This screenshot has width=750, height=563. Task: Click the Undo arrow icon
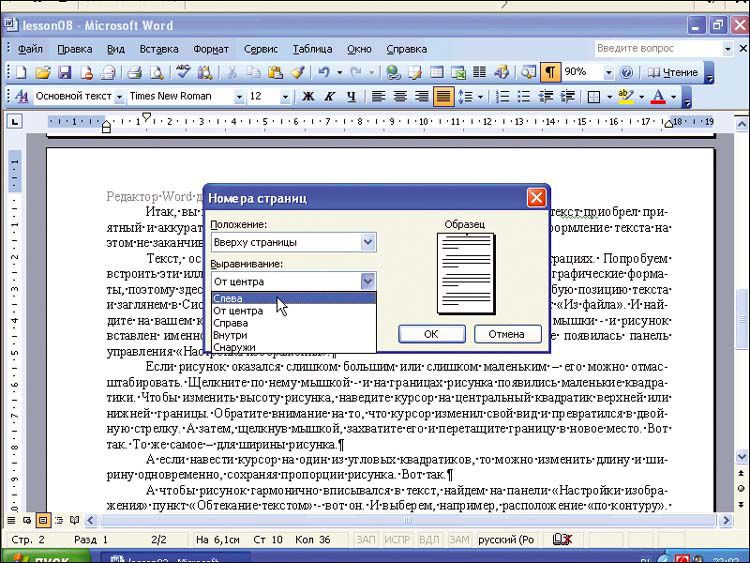(x=323, y=72)
